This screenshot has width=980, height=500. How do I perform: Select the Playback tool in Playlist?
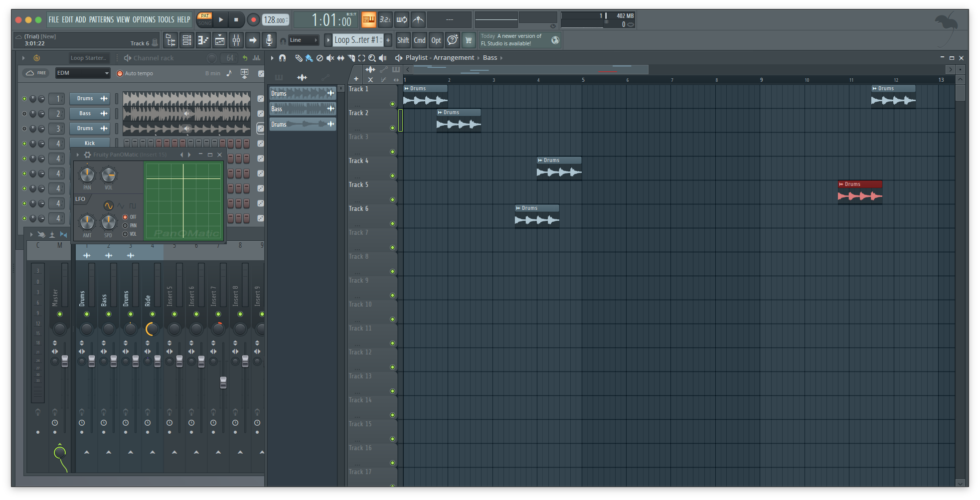(x=383, y=58)
